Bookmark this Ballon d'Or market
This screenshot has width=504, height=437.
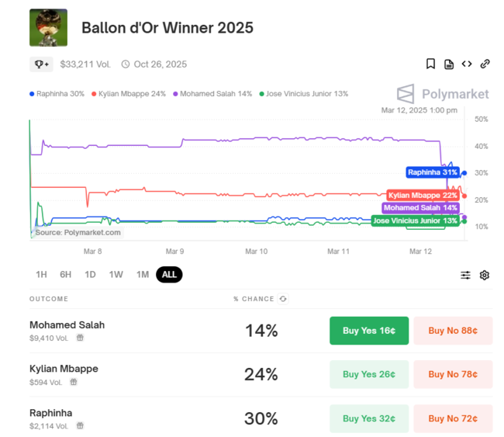click(431, 64)
